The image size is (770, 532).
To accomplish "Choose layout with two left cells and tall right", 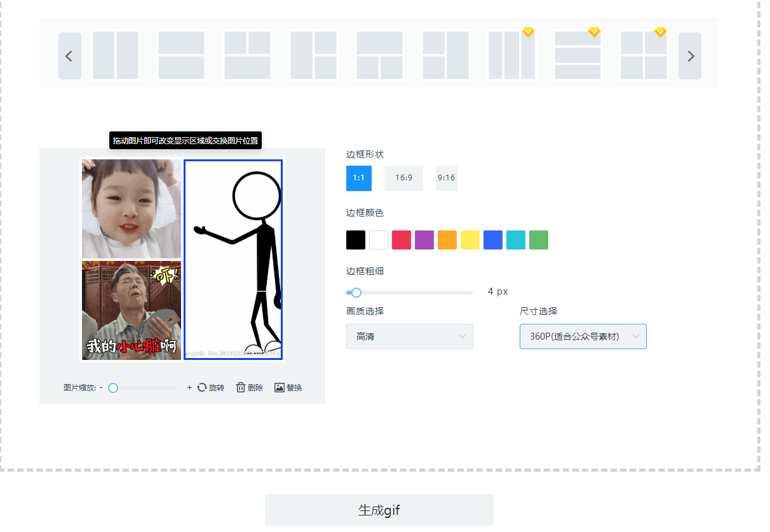I will 445,55.
